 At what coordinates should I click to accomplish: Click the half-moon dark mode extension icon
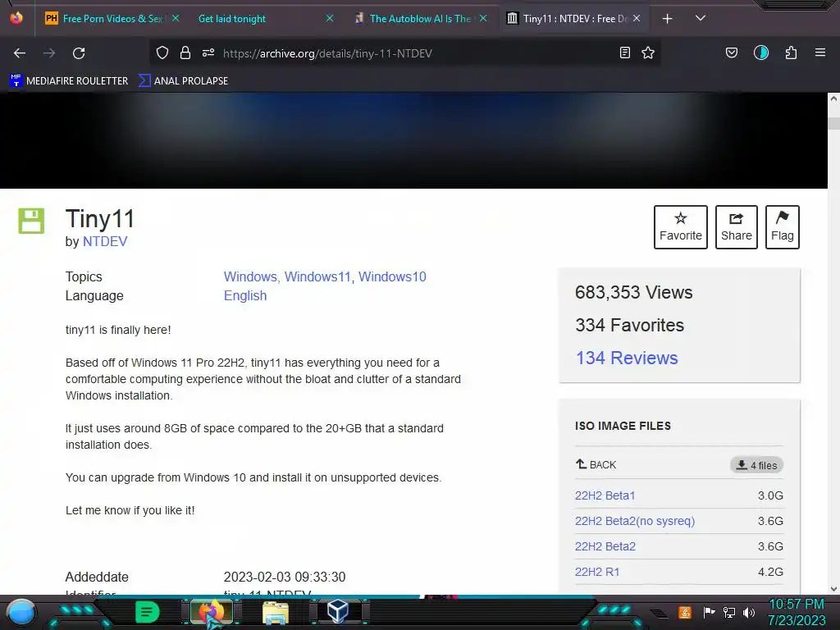(x=760, y=52)
